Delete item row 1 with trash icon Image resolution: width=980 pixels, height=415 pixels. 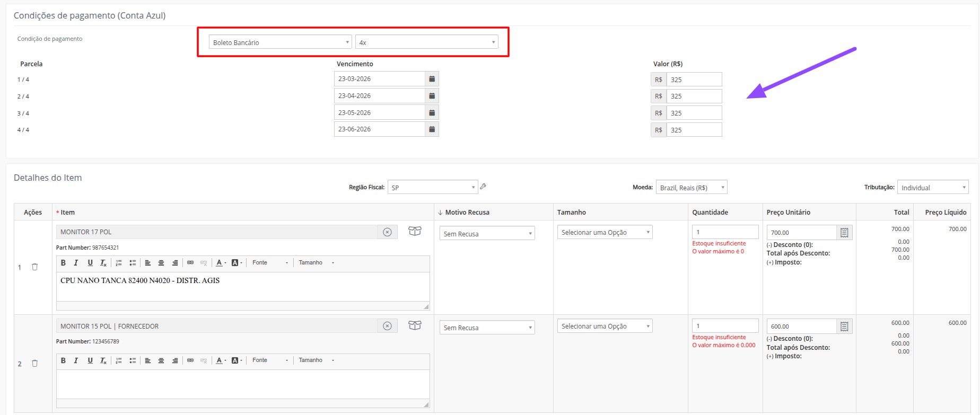click(x=35, y=267)
